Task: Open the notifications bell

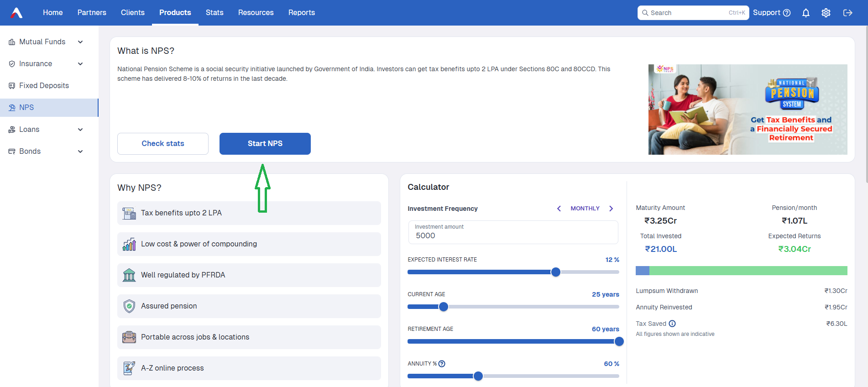Action: pyautogui.click(x=806, y=13)
